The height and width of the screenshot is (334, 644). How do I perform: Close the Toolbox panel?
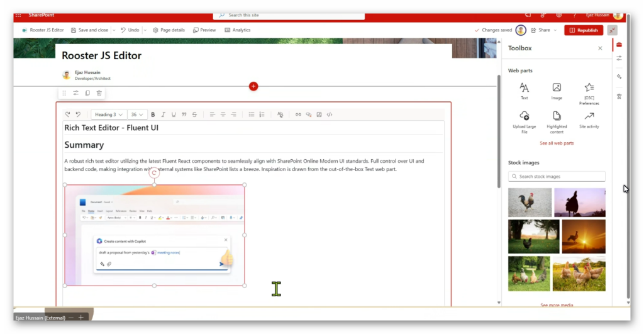pyautogui.click(x=600, y=48)
